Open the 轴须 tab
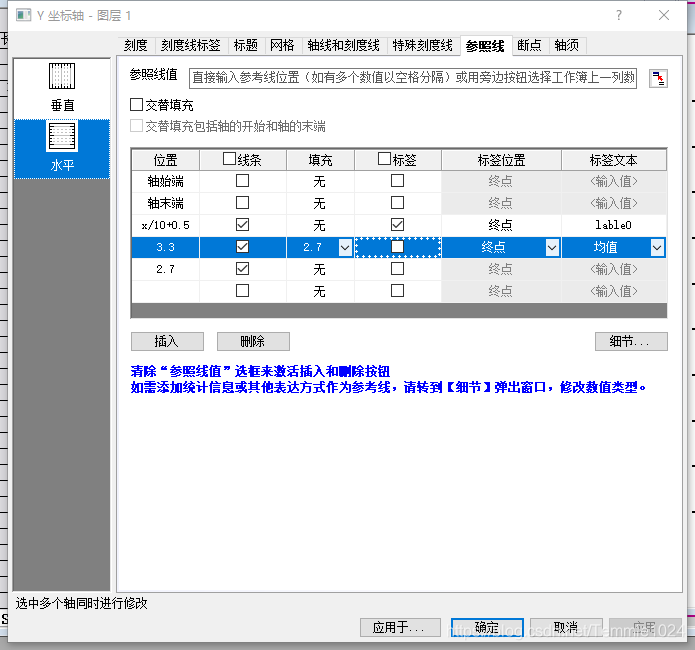Image resolution: width=695 pixels, height=650 pixels. 567,45
